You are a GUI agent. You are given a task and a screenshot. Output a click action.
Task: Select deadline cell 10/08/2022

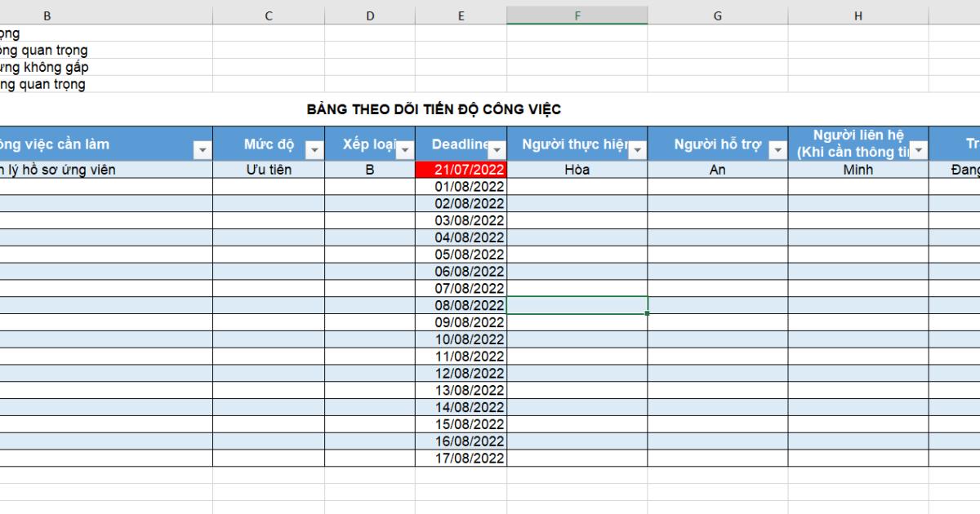click(x=461, y=339)
